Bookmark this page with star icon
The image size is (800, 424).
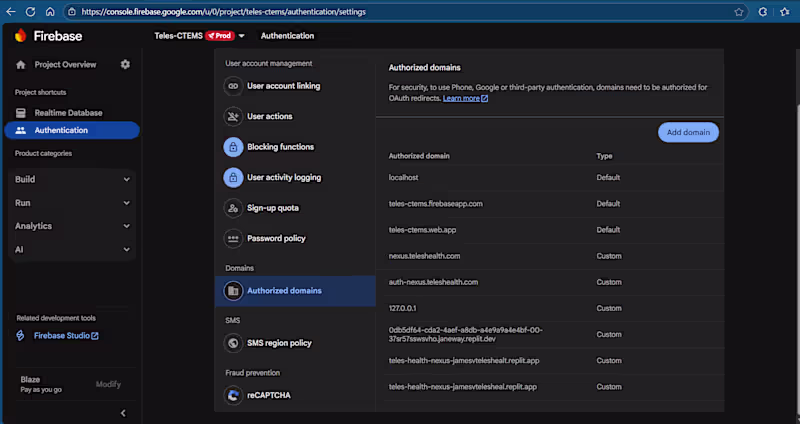click(739, 12)
